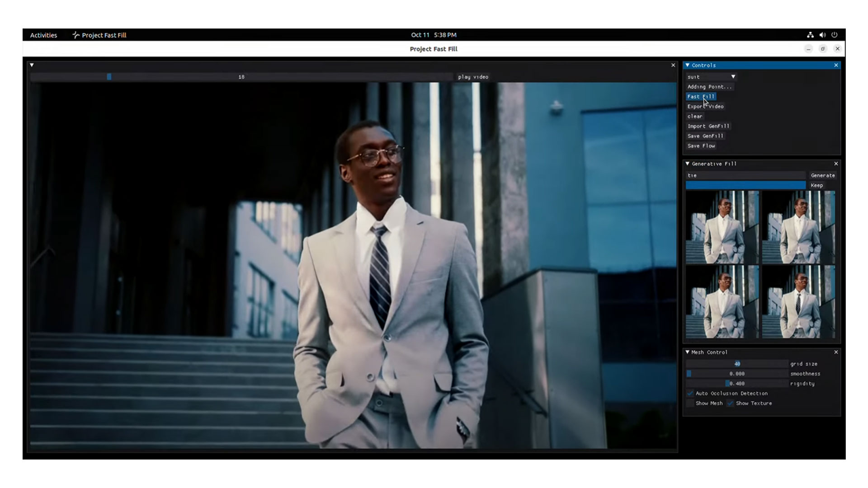Click Project Fast Fill app icon in top bar

[76, 35]
